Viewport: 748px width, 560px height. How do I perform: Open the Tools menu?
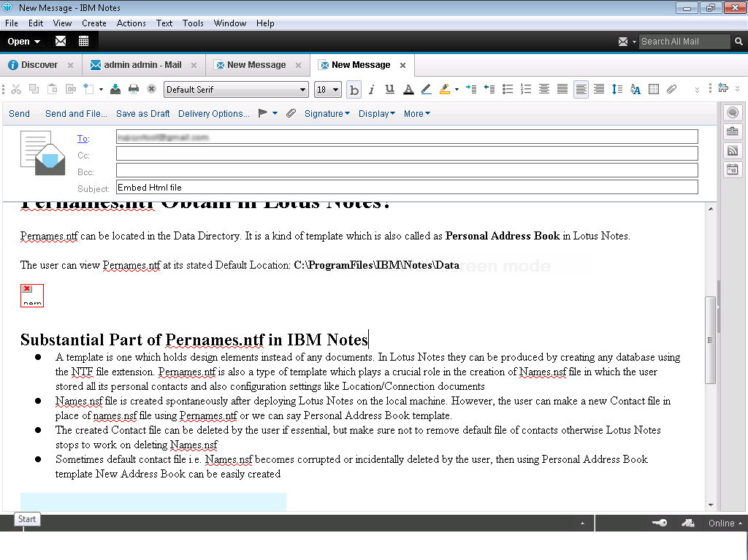pos(193,23)
